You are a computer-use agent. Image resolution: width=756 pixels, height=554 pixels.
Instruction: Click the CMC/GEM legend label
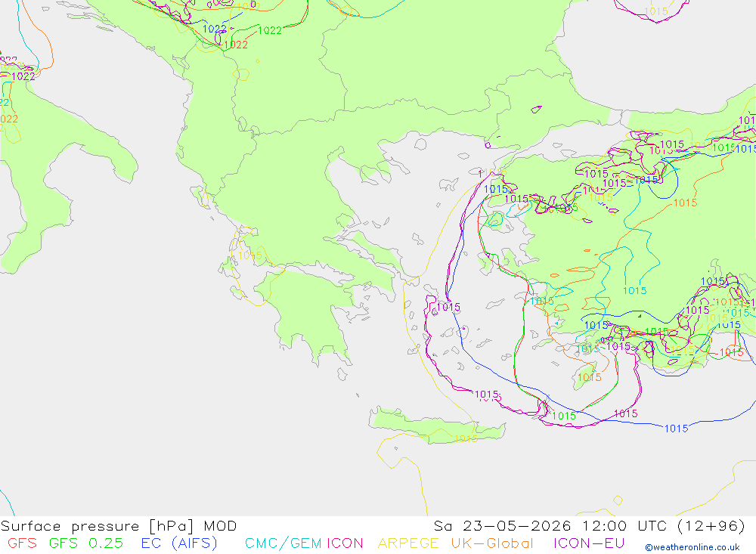pos(283,543)
